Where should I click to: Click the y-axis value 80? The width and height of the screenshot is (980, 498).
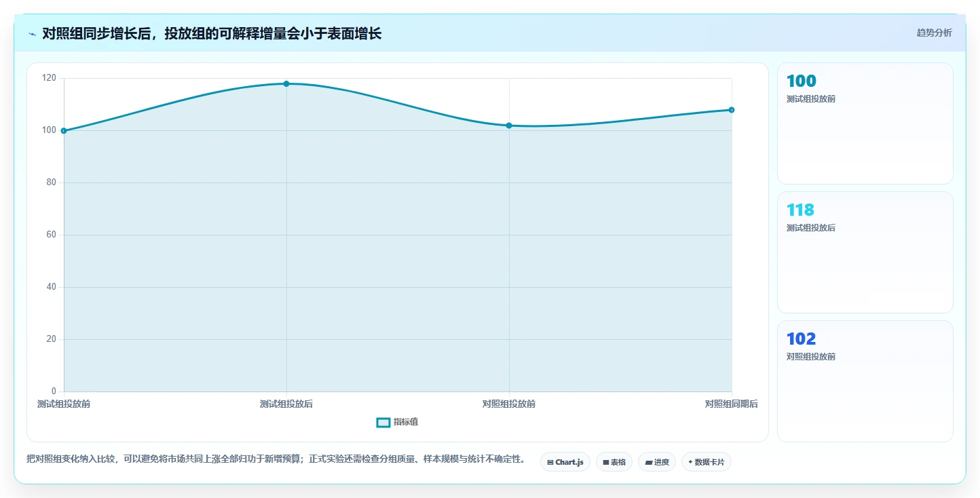click(x=52, y=183)
